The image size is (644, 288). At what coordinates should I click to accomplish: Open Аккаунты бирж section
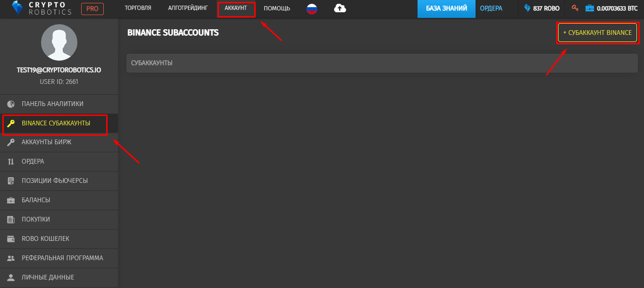pyautogui.click(x=59, y=142)
